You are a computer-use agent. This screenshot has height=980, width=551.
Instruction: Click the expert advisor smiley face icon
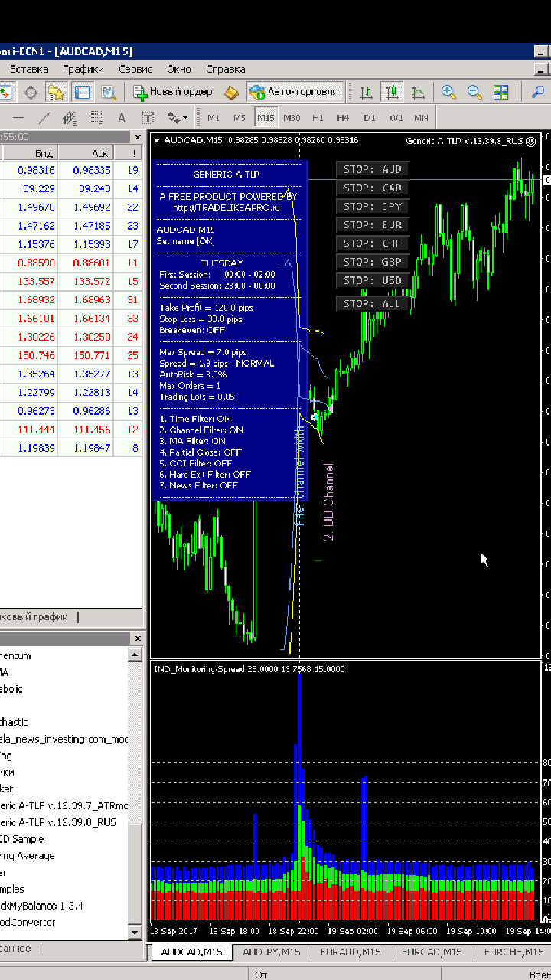point(531,141)
